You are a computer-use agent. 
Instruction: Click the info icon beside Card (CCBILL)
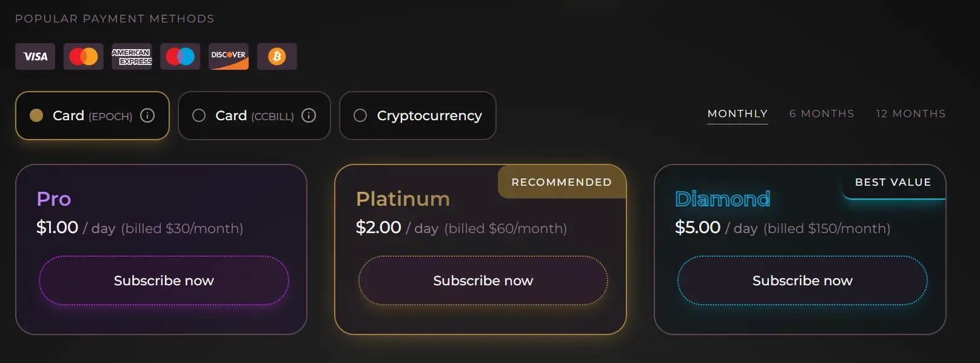(x=309, y=115)
